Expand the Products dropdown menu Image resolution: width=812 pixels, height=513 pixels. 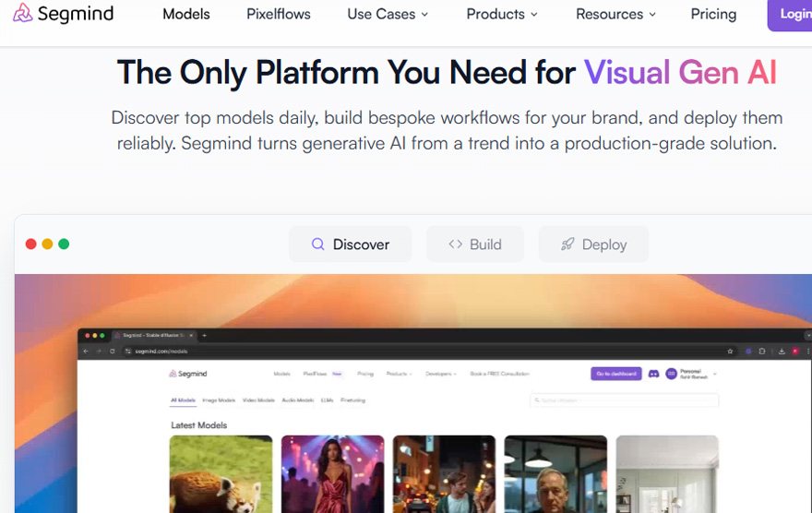pos(502,14)
